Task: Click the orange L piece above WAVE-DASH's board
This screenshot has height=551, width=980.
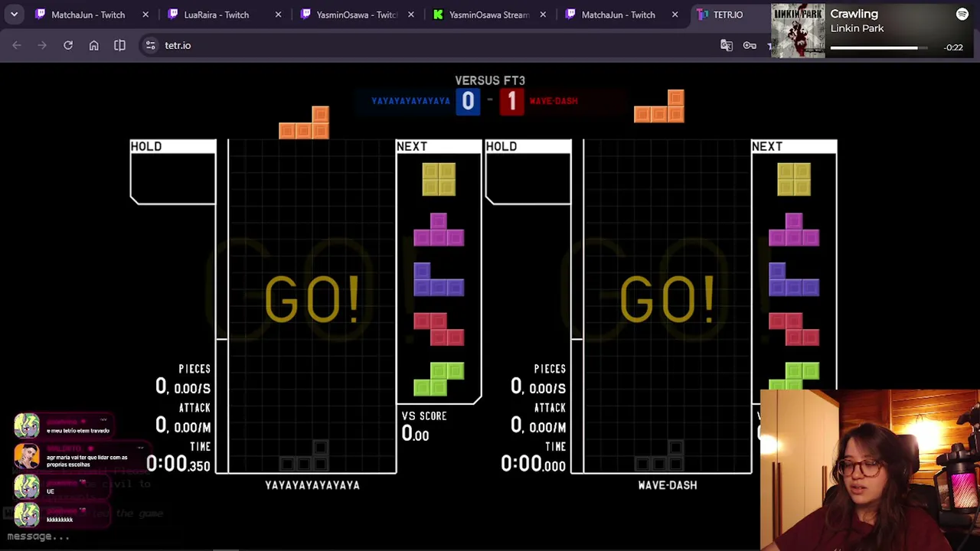Action: (x=659, y=106)
